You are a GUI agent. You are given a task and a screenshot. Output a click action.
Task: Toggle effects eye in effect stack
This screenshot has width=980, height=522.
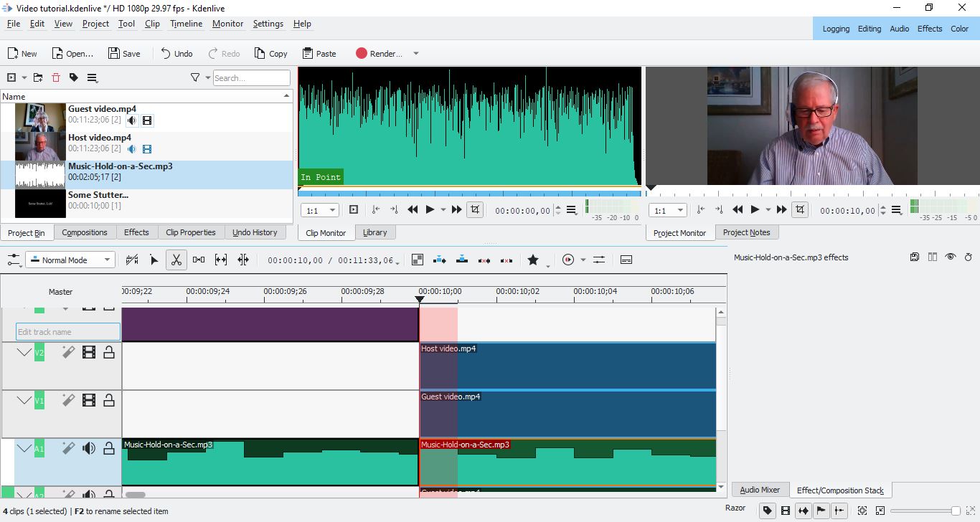[951, 257]
